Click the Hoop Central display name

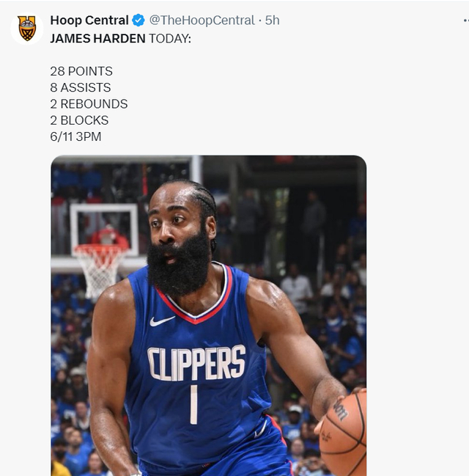click(x=89, y=21)
